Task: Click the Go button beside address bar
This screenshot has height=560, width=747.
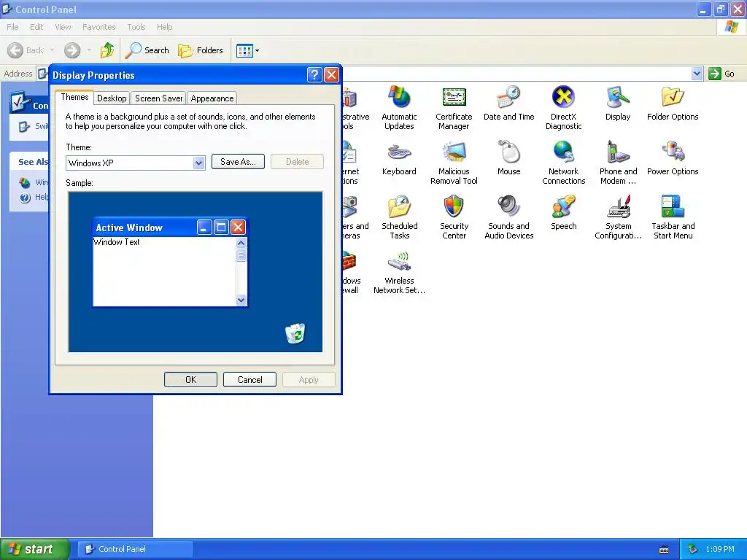Action: point(721,74)
